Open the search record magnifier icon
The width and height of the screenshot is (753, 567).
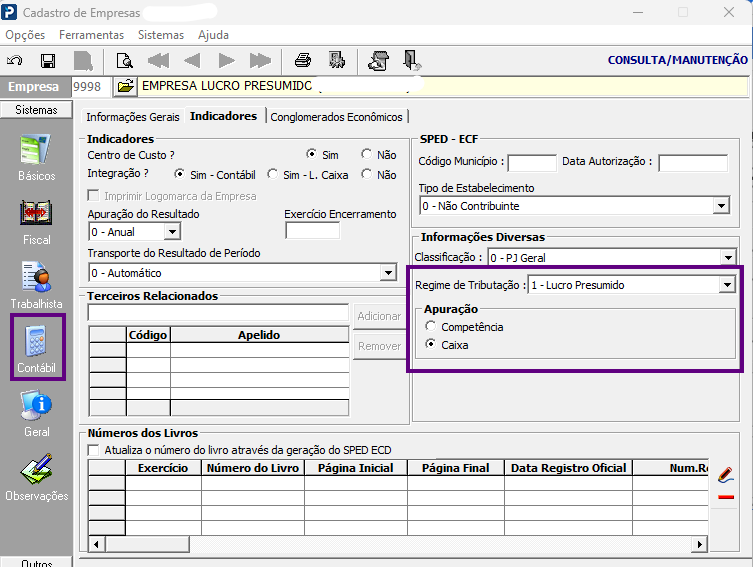[124, 61]
